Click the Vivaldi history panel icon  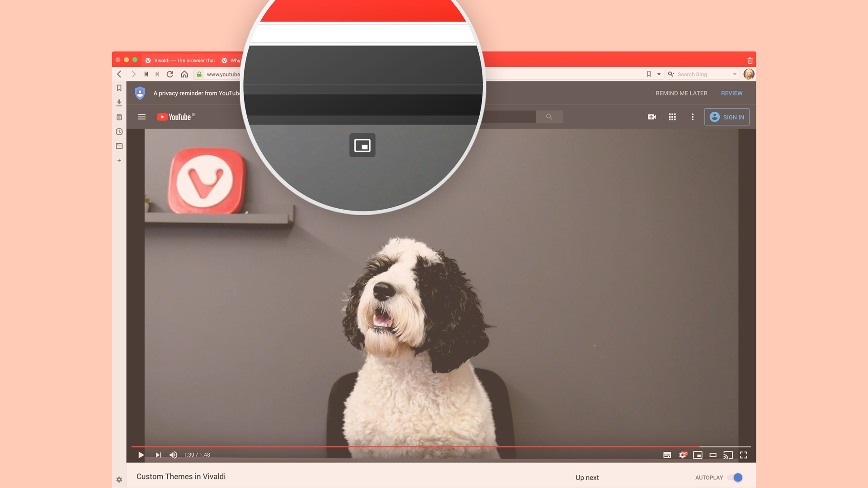118,131
